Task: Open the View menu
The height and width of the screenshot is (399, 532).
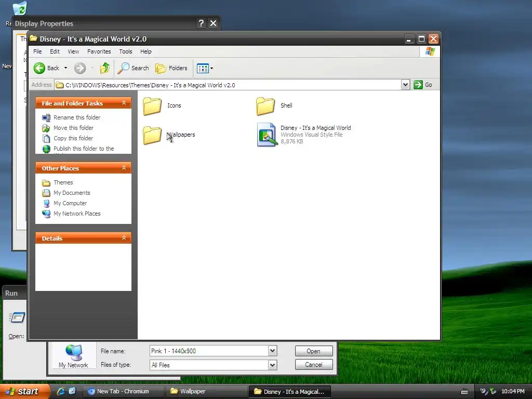Action: pos(73,51)
